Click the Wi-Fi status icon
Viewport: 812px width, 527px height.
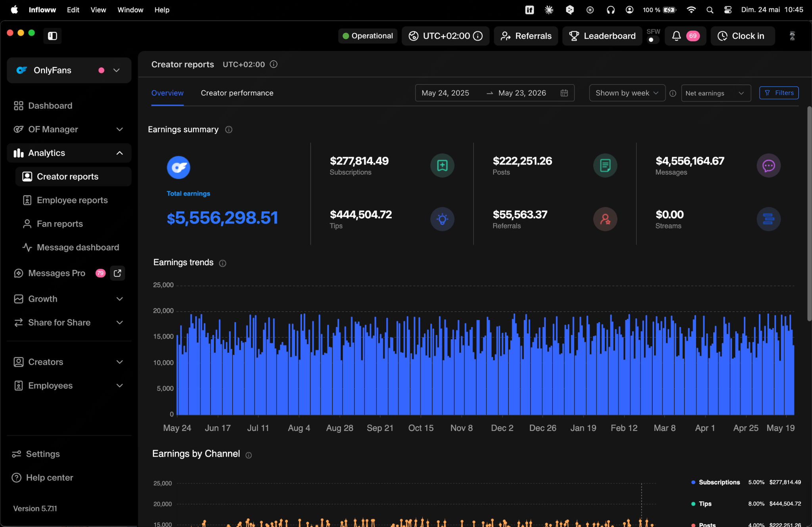pos(691,10)
